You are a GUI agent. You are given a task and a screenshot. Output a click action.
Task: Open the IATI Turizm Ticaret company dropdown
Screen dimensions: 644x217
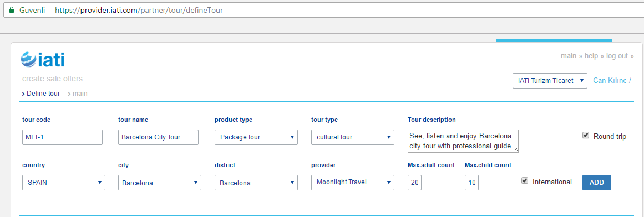550,81
